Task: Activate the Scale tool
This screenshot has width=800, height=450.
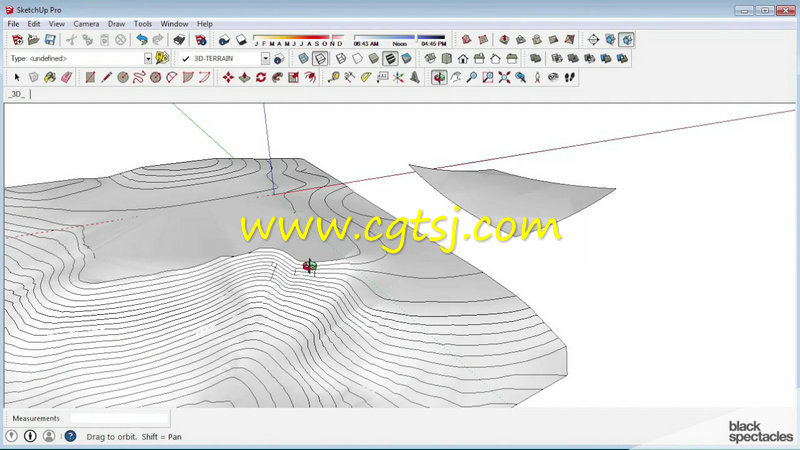Action: [x=293, y=77]
